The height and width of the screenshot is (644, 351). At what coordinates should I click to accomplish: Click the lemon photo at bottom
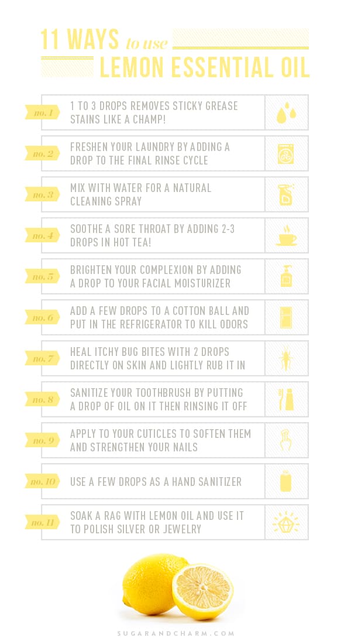click(178, 587)
